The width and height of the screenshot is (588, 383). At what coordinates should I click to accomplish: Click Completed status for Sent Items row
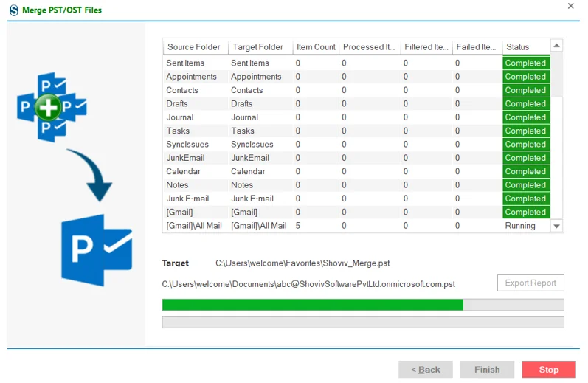click(x=526, y=63)
